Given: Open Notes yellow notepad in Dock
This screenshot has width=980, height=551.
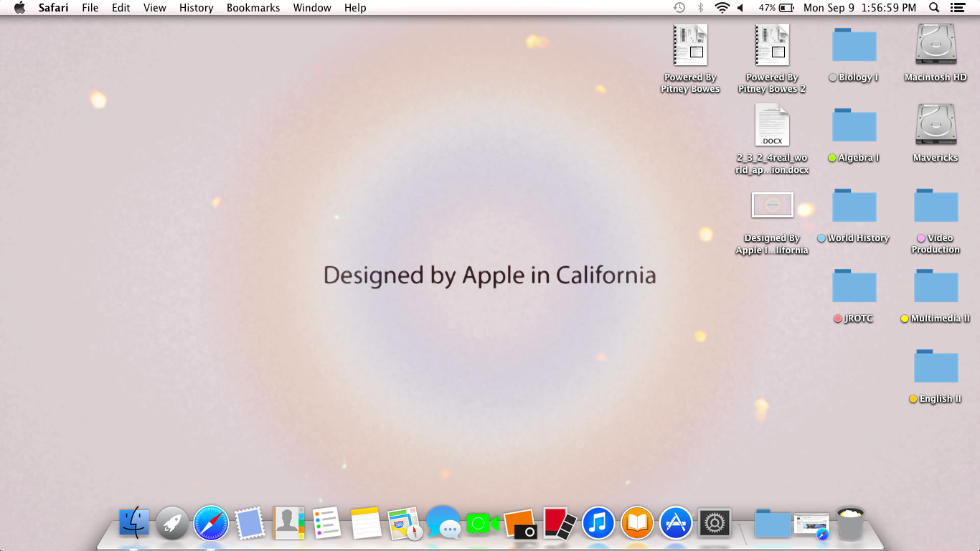Looking at the screenshot, I should coord(366,524).
